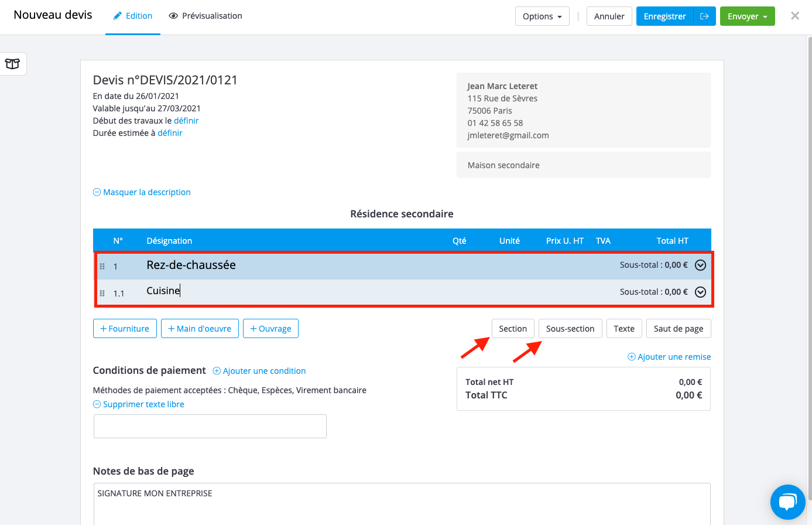This screenshot has width=812, height=525.
Task: Add a new Section
Action: pyautogui.click(x=513, y=329)
